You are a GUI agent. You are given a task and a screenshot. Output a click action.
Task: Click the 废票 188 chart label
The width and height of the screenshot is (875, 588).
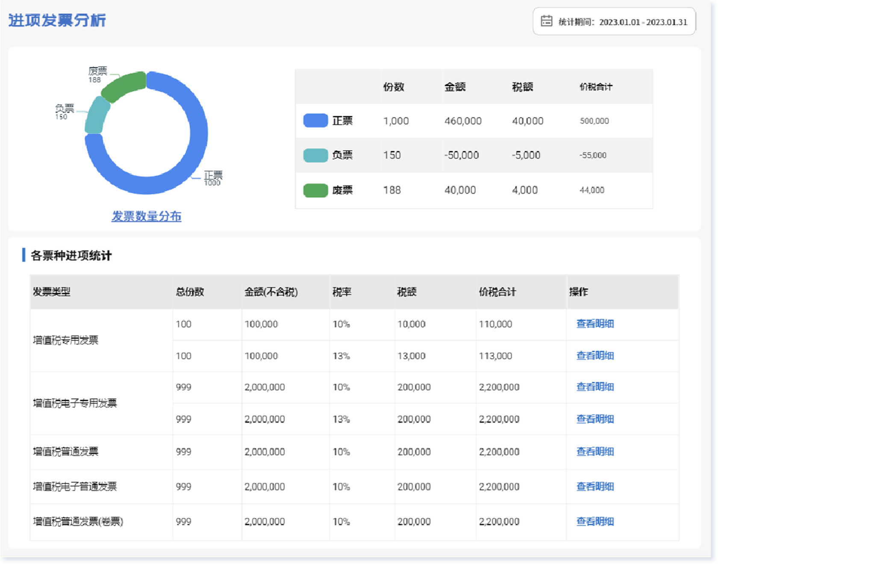pos(97,74)
